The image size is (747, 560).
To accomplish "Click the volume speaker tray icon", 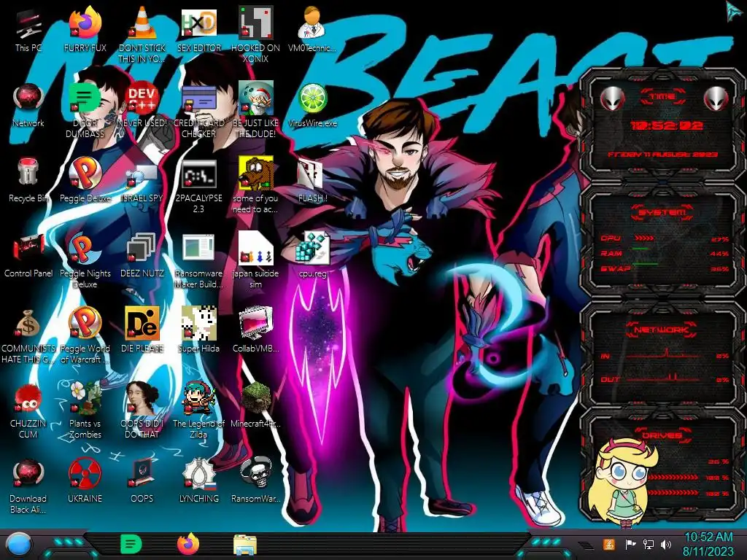I will [666, 545].
